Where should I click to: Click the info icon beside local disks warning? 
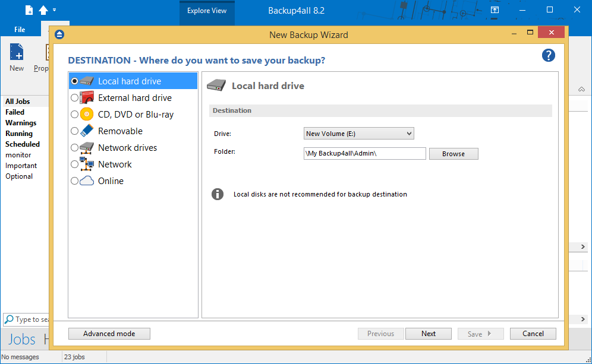click(218, 194)
